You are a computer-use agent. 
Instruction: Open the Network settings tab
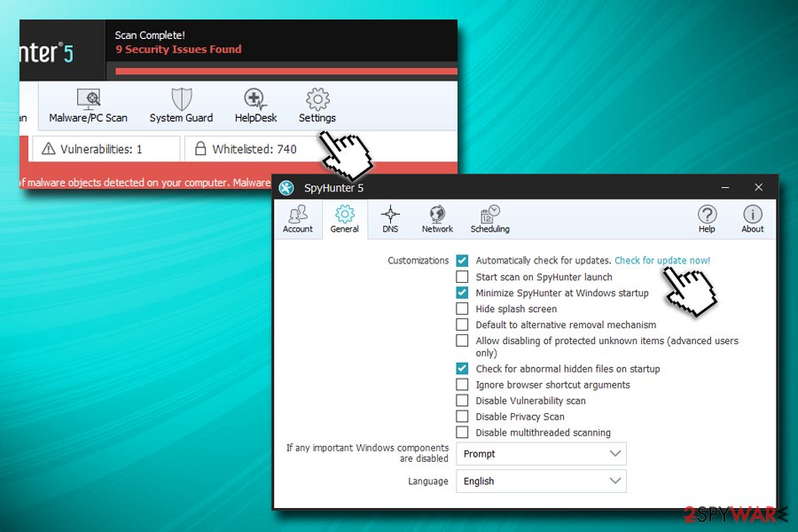437,219
